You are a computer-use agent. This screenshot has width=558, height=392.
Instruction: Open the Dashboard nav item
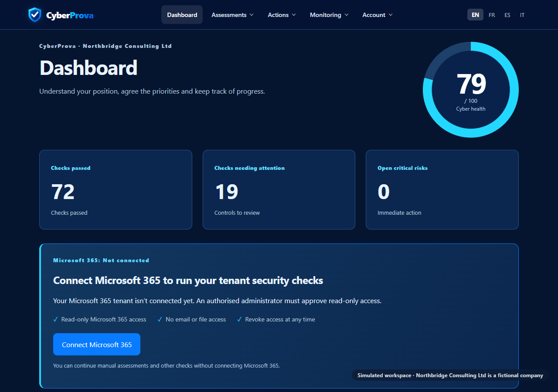(182, 15)
